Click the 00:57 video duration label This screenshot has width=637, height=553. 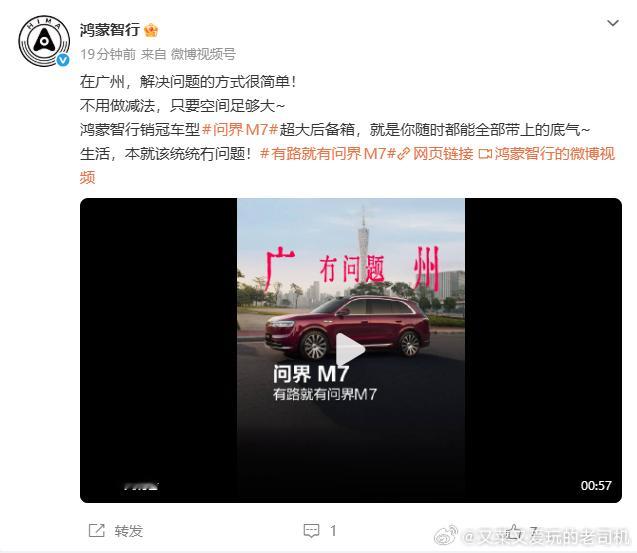click(596, 486)
